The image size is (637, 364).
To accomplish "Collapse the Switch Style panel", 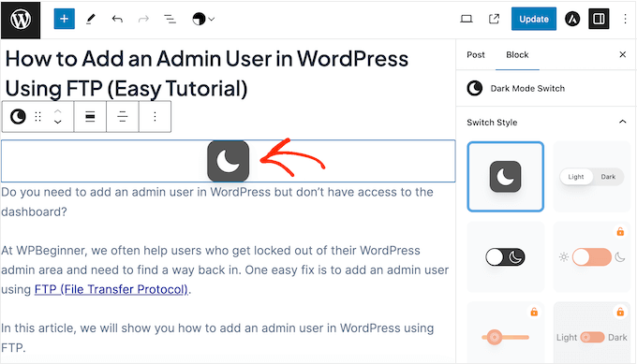I will pyautogui.click(x=622, y=122).
